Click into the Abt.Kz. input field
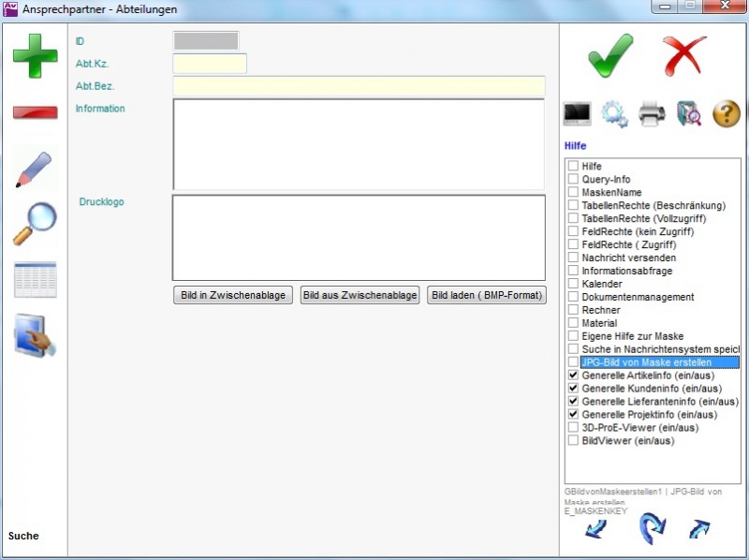The width and height of the screenshot is (749, 560). click(x=210, y=64)
